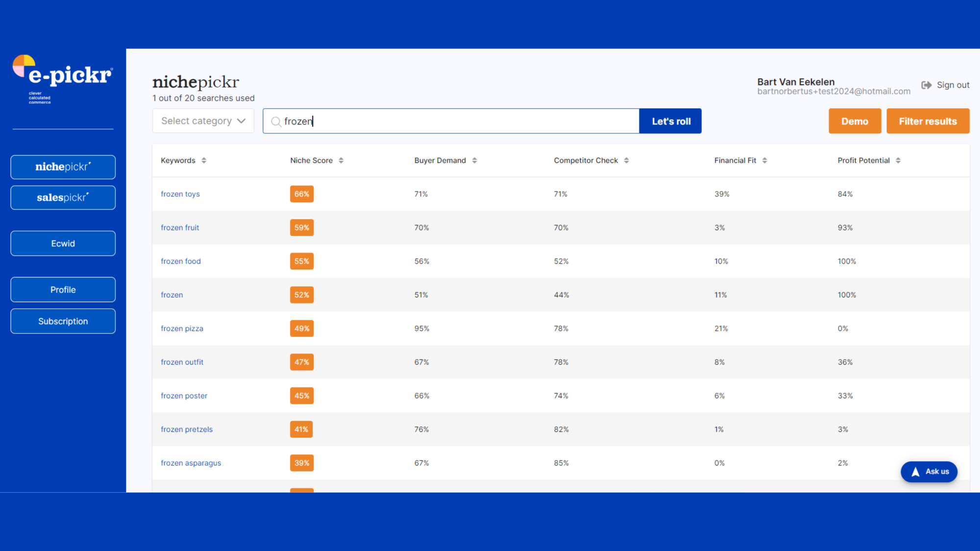Screen dimensions: 980x551
Task: Click the Let's roll button
Action: click(670, 120)
